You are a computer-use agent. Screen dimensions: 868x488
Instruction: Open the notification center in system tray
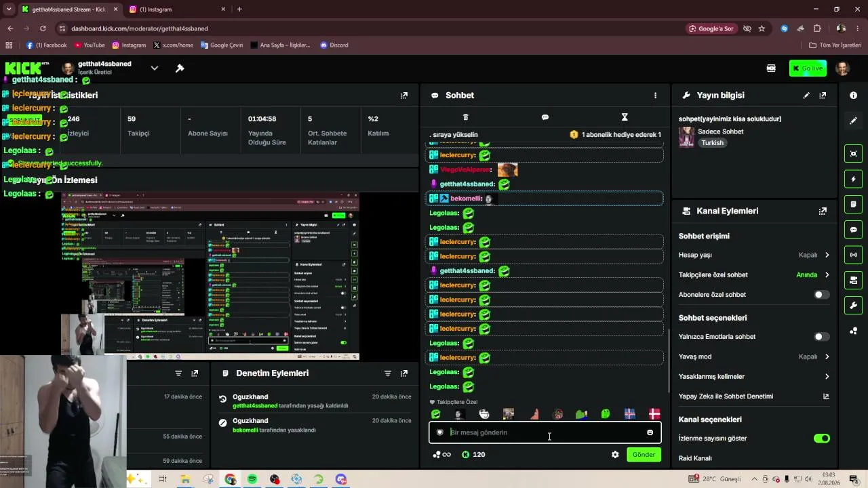coord(854,479)
